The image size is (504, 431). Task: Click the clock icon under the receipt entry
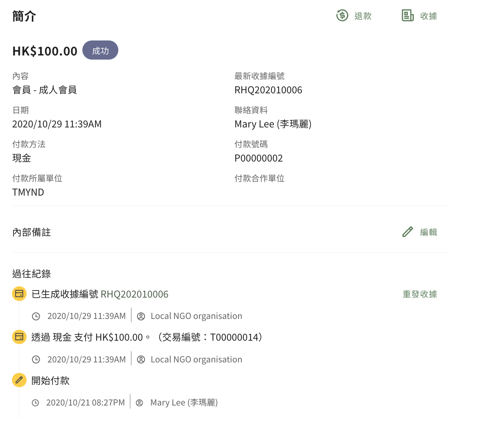coord(36,316)
